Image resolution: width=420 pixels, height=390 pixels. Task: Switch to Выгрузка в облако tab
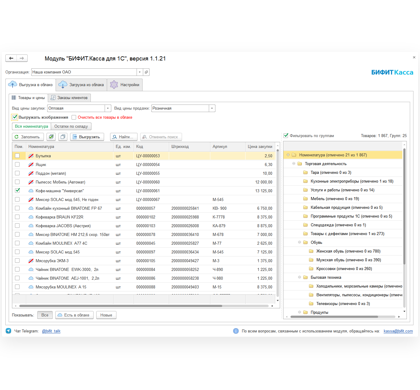[x=31, y=85]
